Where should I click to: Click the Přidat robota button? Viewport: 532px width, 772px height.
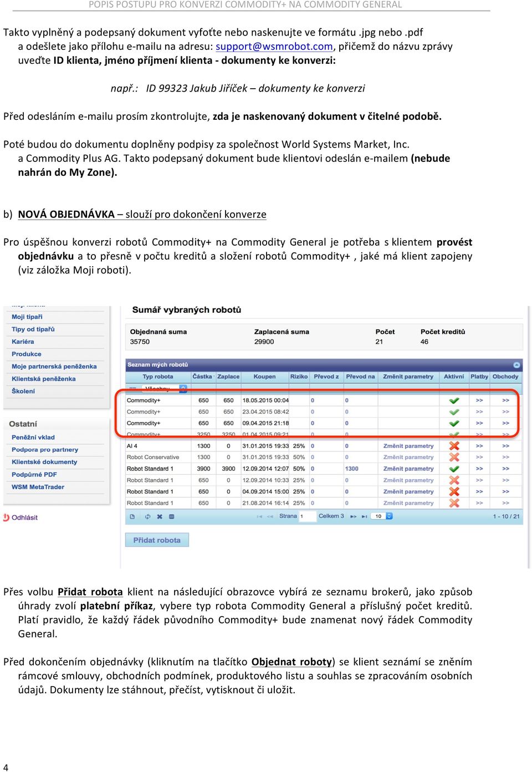tap(157, 540)
